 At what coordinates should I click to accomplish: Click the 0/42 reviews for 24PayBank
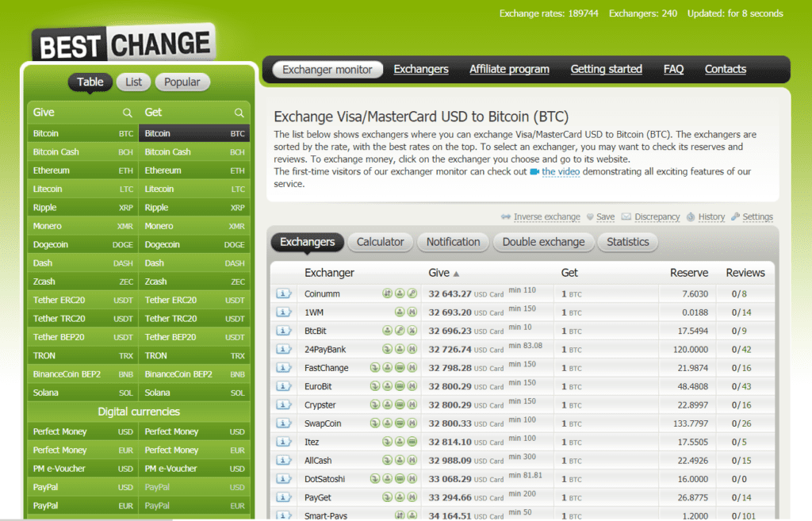coord(741,350)
